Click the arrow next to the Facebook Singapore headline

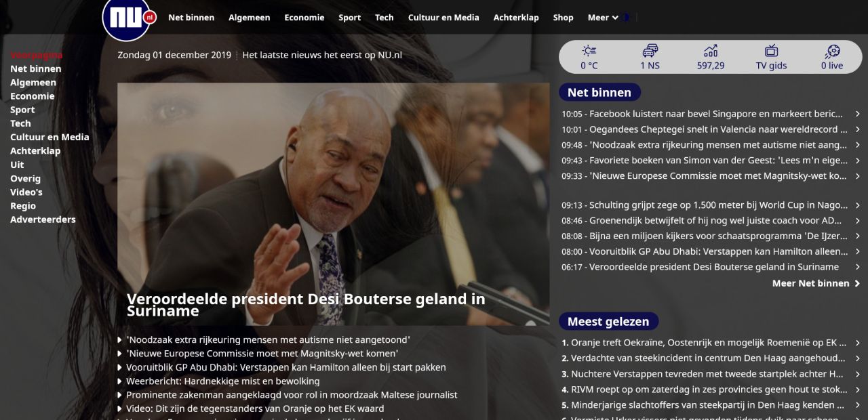click(x=857, y=114)
